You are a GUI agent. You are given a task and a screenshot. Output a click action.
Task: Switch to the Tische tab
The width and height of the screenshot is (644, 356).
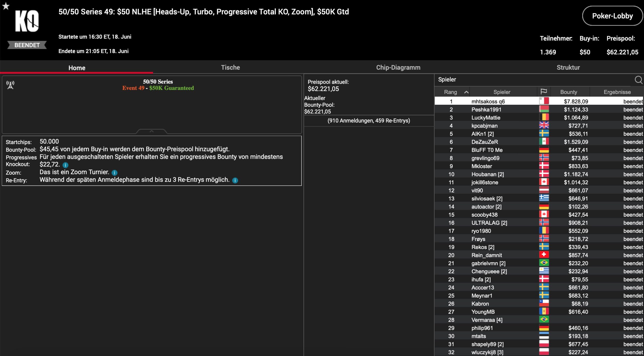(230, 67)
